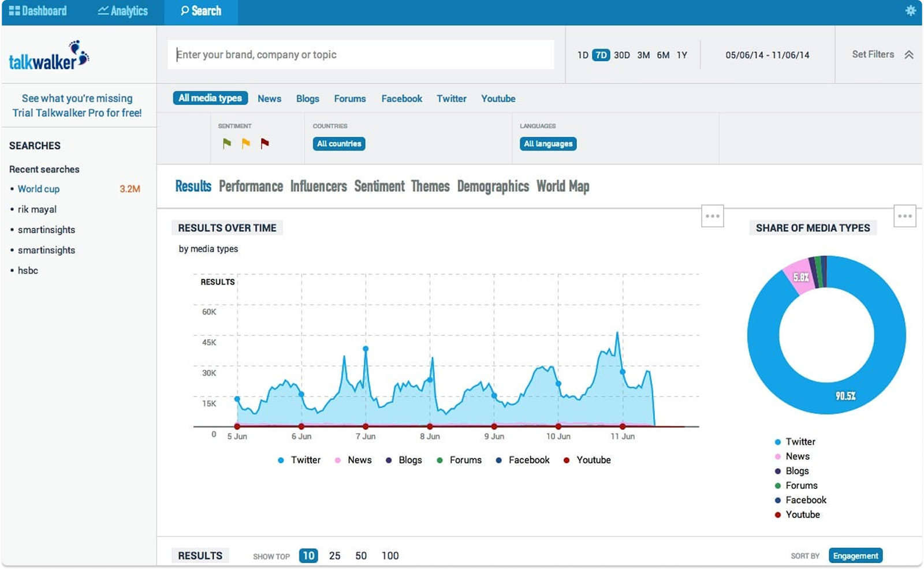This screenshot has height=569, width=924.
Task: Click inside the brand search input field
Action: [x=360, y=54]
